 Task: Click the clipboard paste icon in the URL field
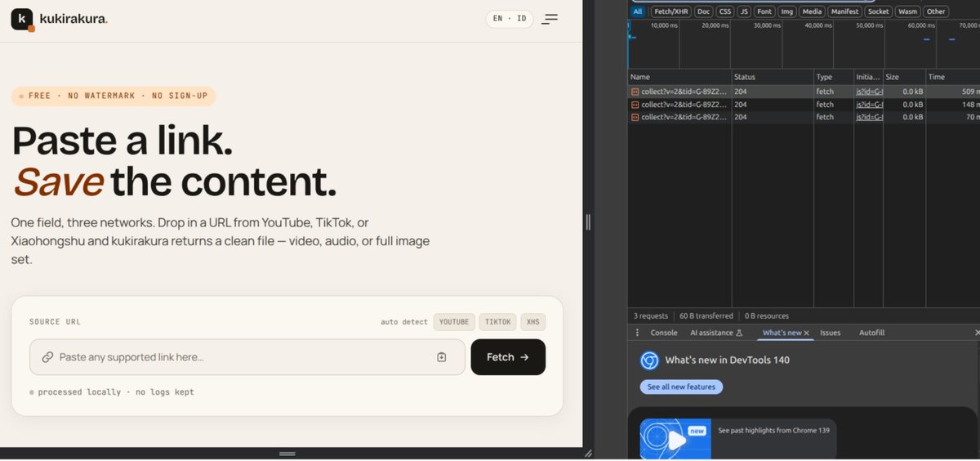[442, 357]
